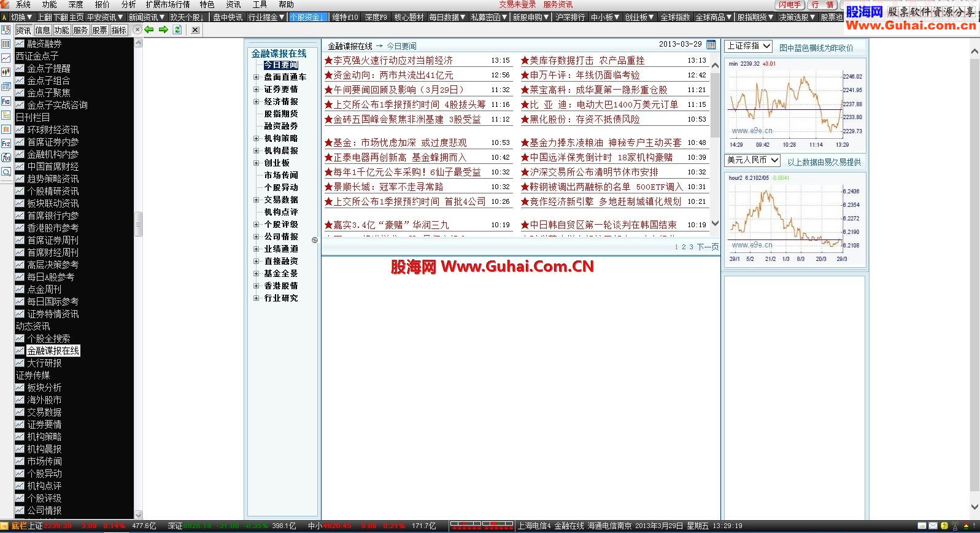Click the orange 自 icon in left sidebar

pyautogui.click(x=6, y=130)
